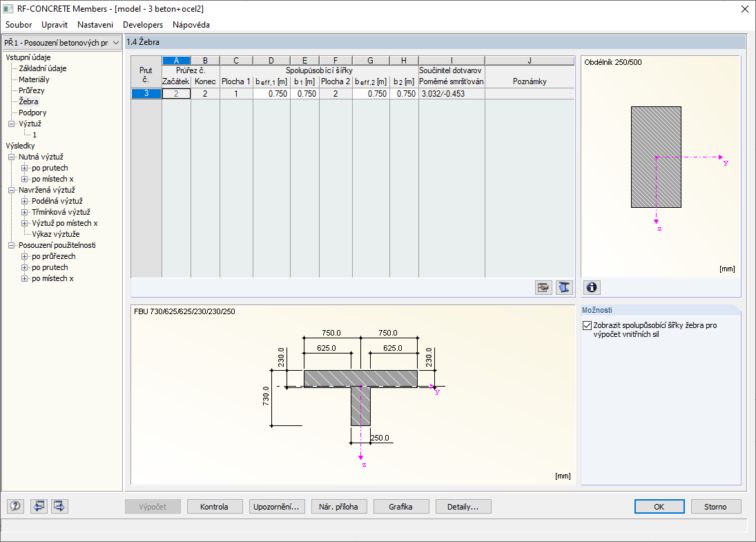Open the Soubor menu

coord(19,25)
